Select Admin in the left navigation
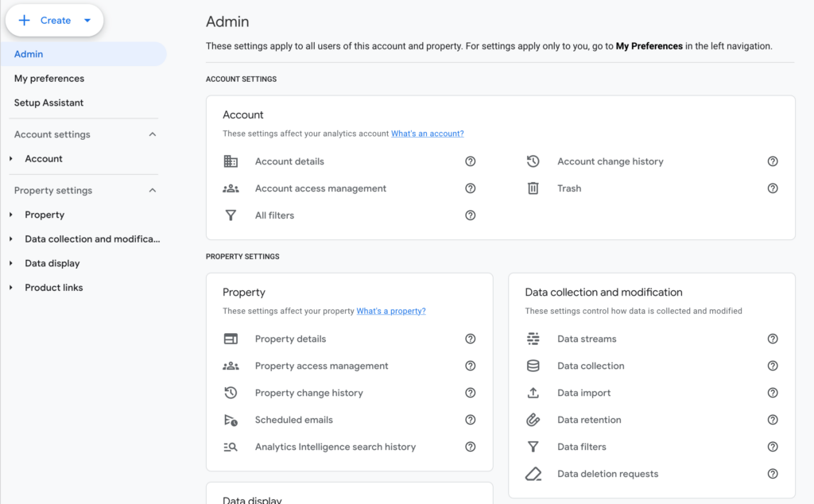814x504 pixels. [x=83, y=54]
